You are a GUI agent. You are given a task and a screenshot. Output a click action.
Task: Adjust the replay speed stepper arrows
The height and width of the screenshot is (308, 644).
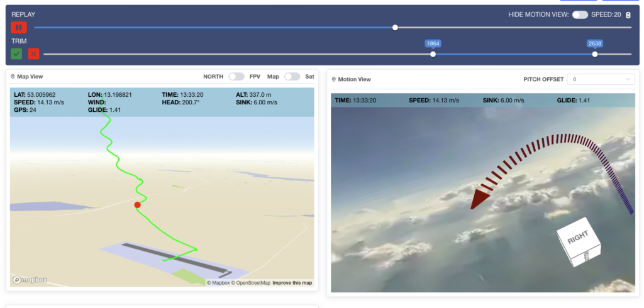(628, 15)
